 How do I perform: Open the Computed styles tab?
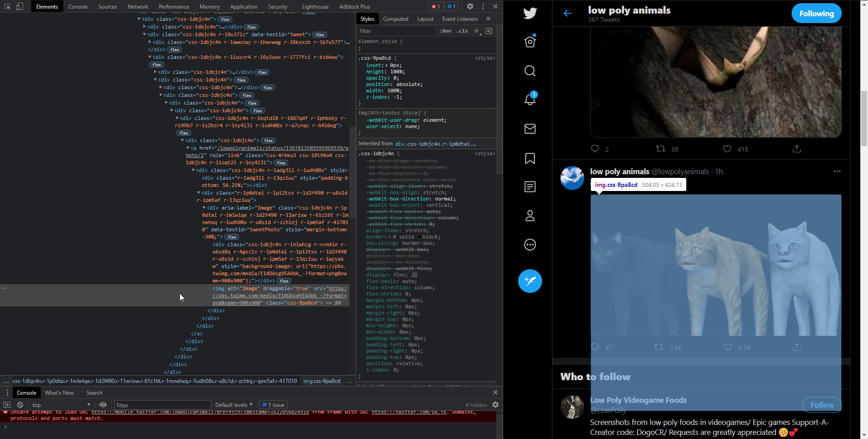(x=395, y=19)
